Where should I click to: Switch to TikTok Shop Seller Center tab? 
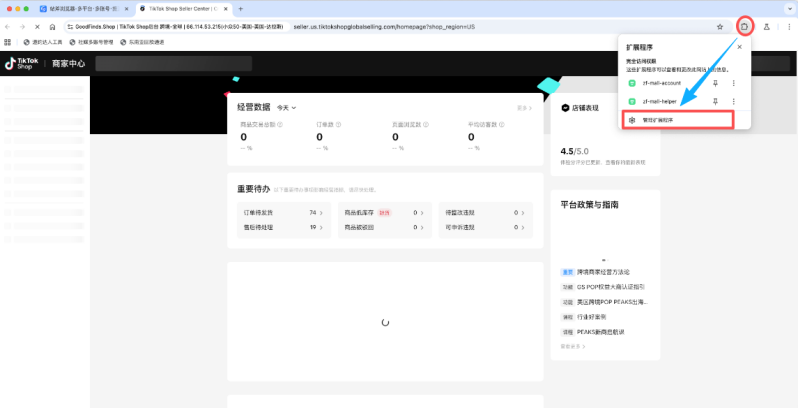coord(182,8)
